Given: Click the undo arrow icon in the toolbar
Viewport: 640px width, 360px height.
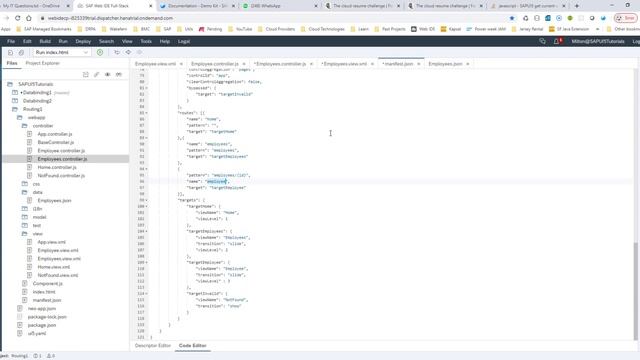Looking at the screenshot, I should coord(117,52).
